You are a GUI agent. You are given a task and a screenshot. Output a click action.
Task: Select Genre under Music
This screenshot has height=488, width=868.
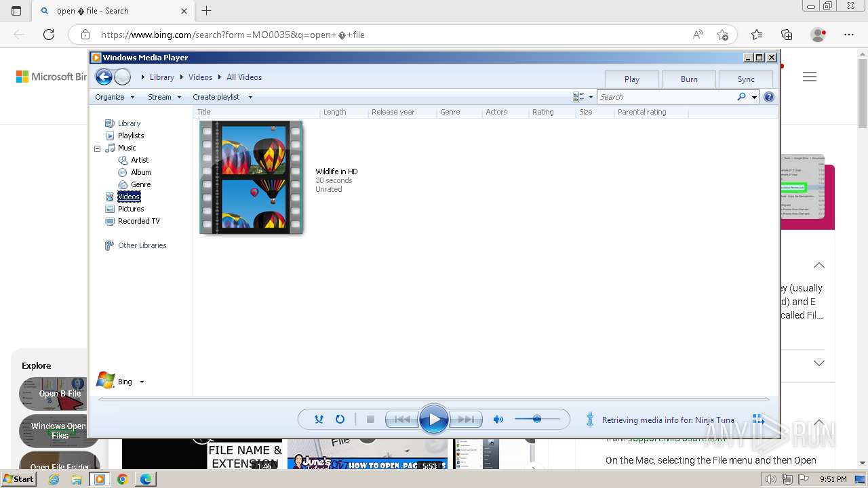click(x=141, y=184)
